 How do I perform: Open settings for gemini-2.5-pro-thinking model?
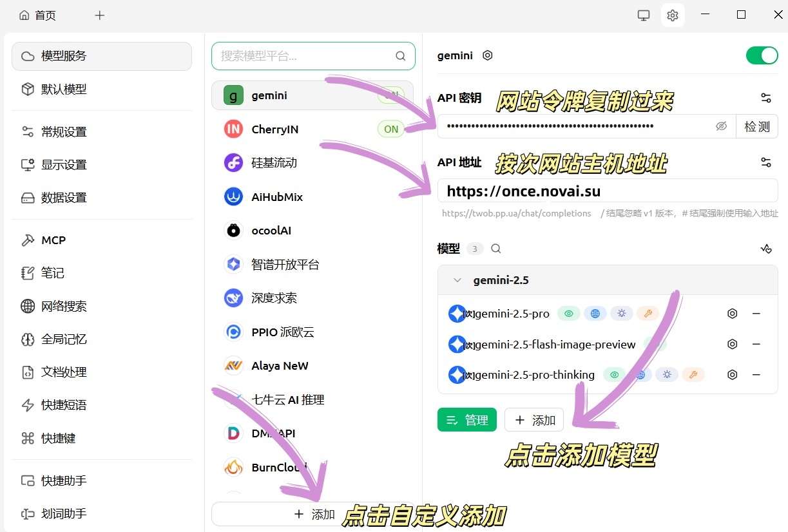[732, 374]
